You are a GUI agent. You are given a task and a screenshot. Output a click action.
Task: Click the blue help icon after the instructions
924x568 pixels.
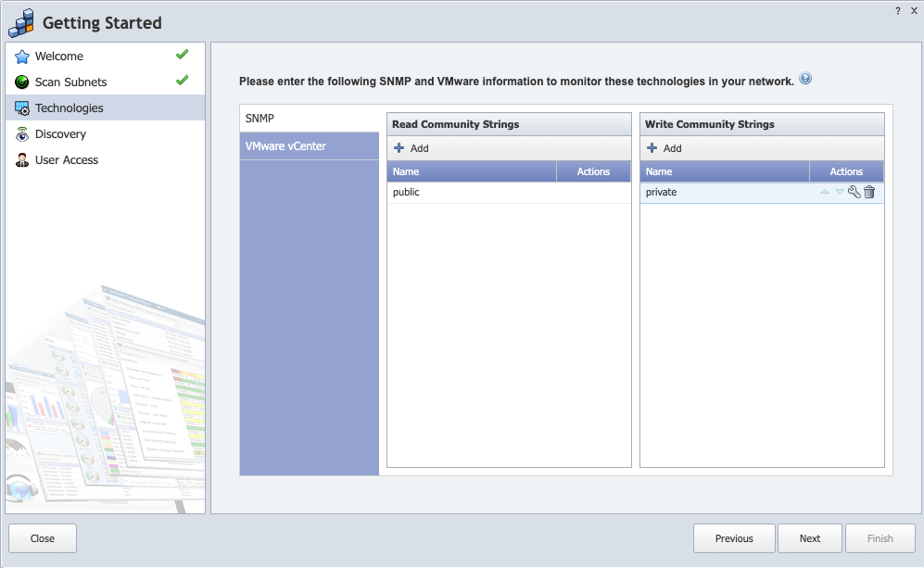coord(805,79)
